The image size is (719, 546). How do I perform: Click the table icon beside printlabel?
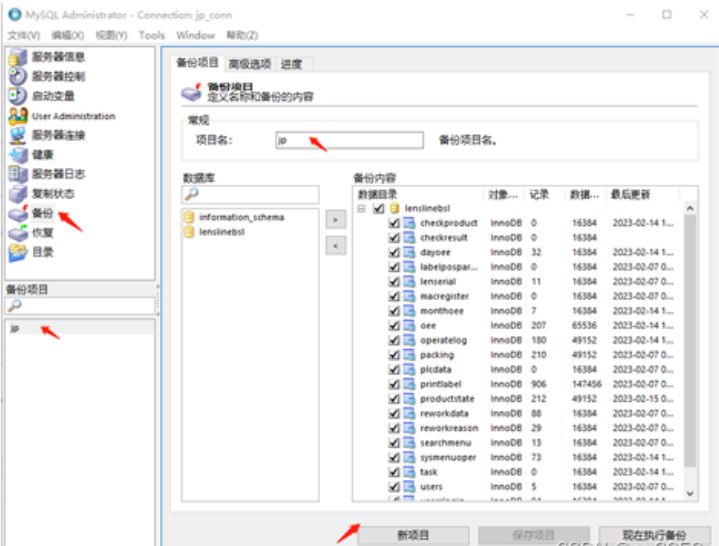[x=409, y=385]
